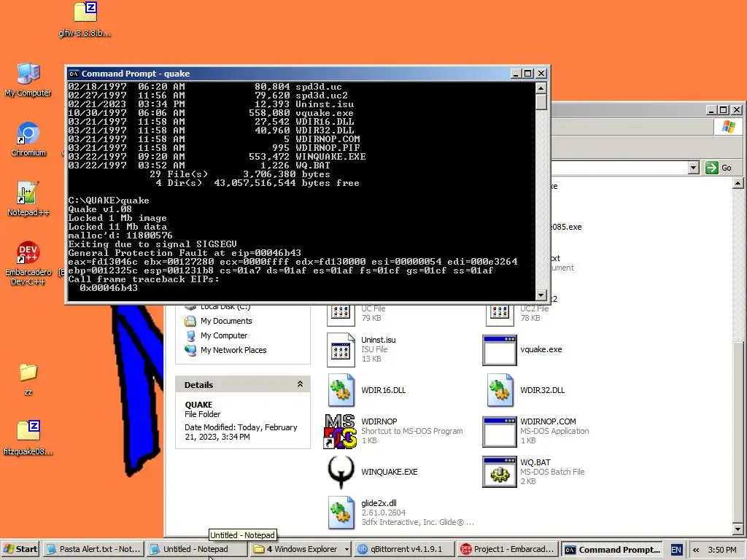747x560 pixels.
Task: Collapse the Details panel chevron
Action: [300, 384]
